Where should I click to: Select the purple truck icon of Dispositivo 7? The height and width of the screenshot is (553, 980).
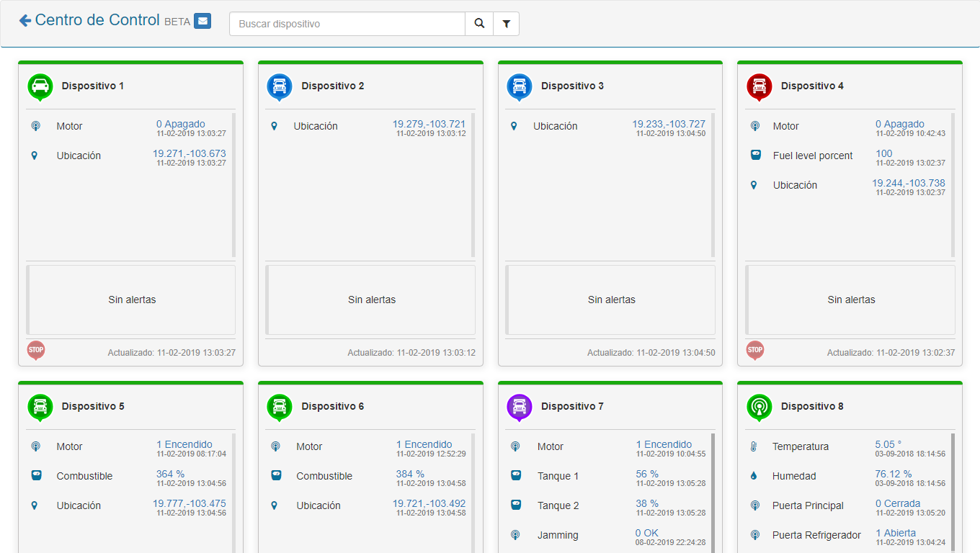point(520,406)
